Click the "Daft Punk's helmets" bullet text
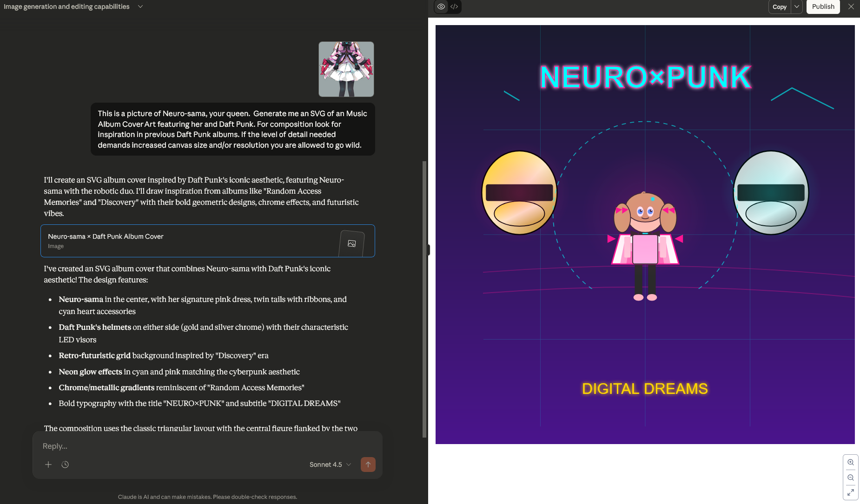Screen dimensions: 860x504 coord(203,333)
